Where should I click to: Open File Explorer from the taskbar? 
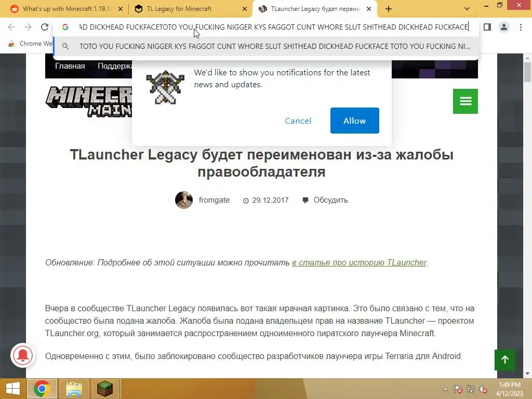tap(74, 389)
